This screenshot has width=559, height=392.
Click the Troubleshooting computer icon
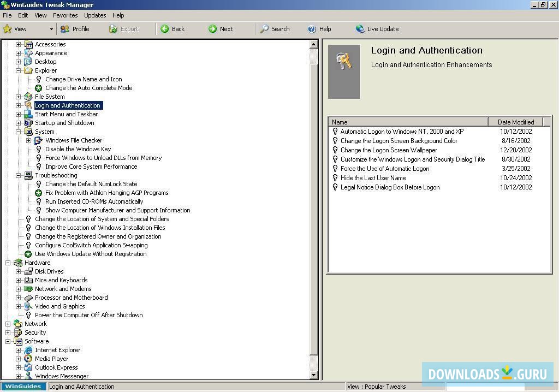28,175
